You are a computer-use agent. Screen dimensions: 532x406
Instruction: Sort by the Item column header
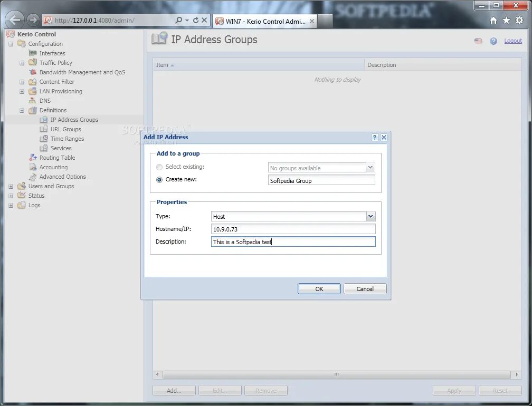pos(259,65)
